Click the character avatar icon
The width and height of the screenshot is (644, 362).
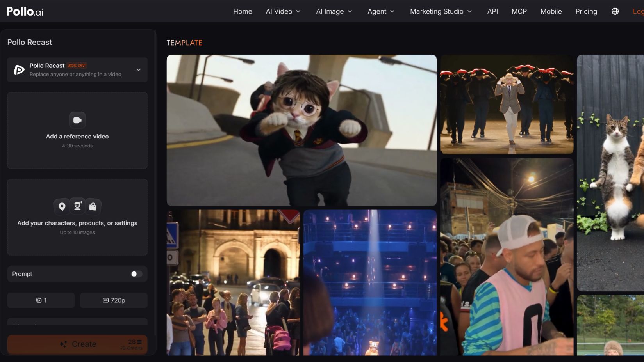(77, 206)
